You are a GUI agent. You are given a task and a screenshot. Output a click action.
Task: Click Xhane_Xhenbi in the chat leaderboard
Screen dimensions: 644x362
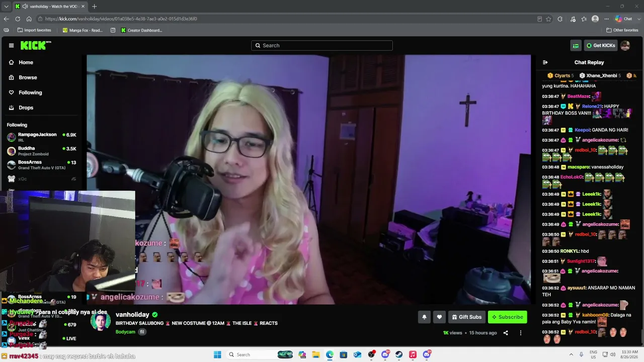(x=601, y=75)
